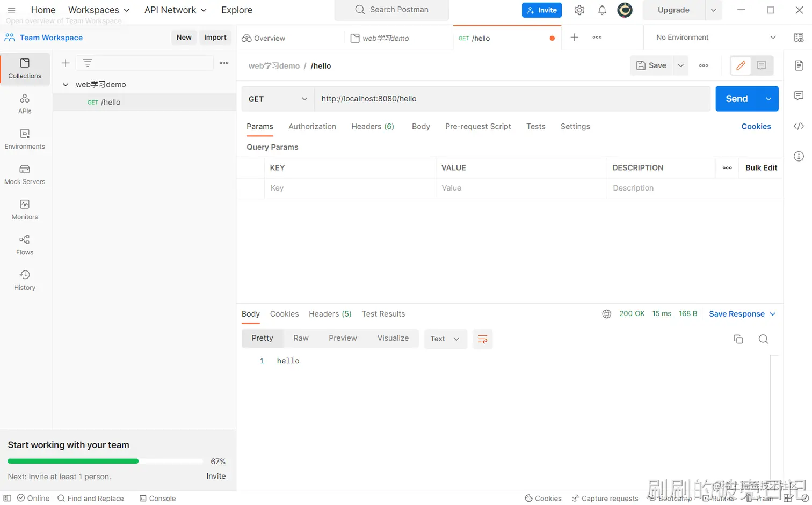
Task: Open Cookies link near Params
Action: (x=756, y=127)
